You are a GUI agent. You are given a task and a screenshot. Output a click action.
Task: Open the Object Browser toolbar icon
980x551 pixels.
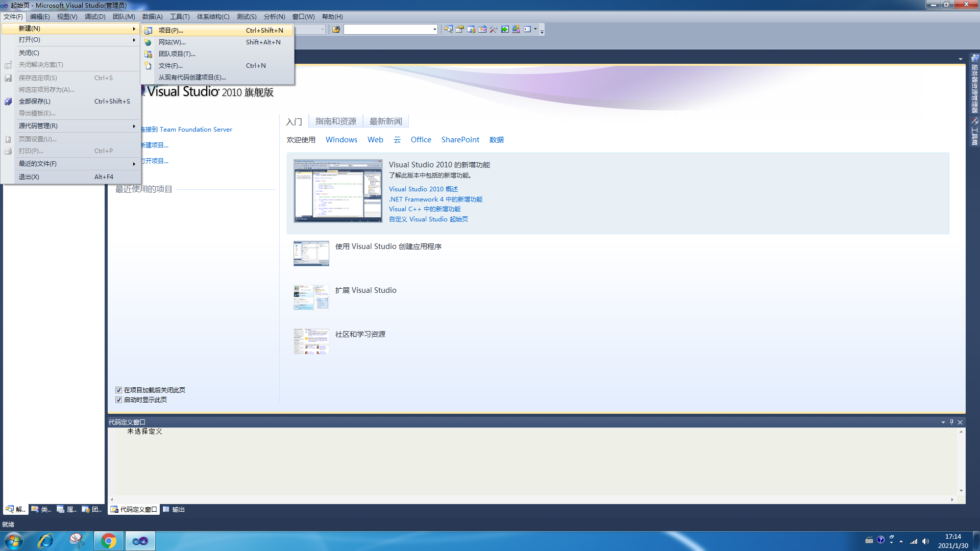point(482,30)
